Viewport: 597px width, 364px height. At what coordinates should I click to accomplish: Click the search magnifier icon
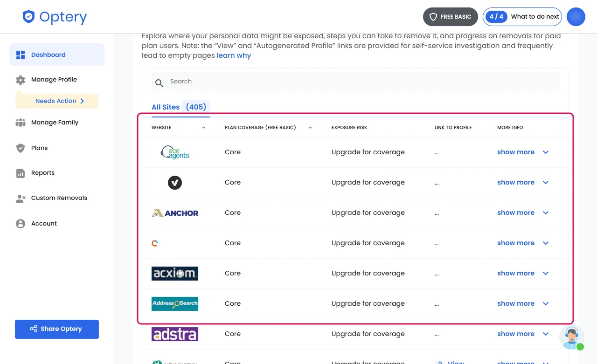point(159,83)
